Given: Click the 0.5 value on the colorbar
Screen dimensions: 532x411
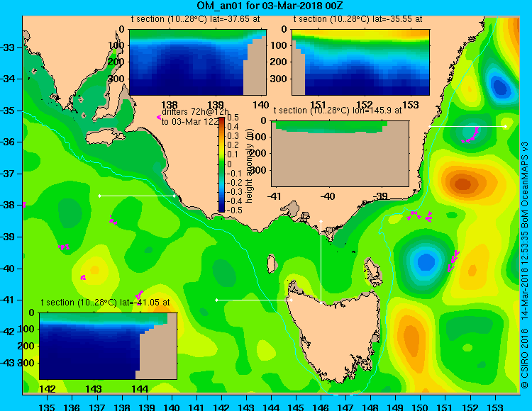Looking at the screenshot, I should coord(233,117).
